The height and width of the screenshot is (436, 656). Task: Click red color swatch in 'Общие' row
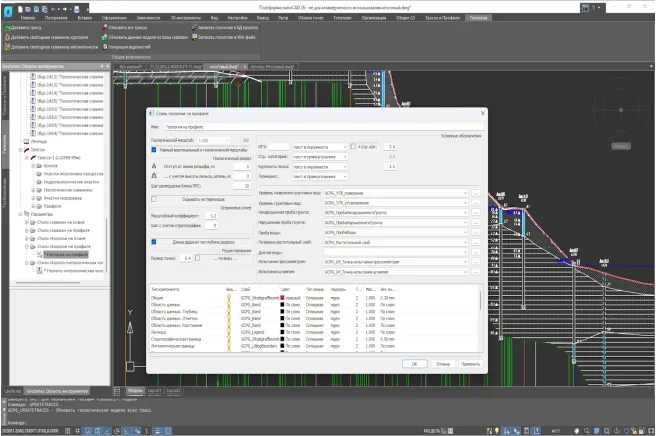point(284,297)
